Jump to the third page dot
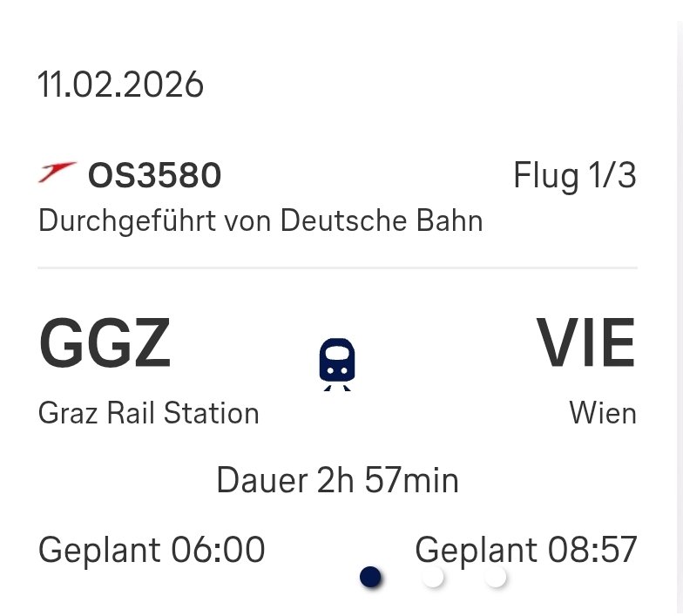 [x=496, y=577]
